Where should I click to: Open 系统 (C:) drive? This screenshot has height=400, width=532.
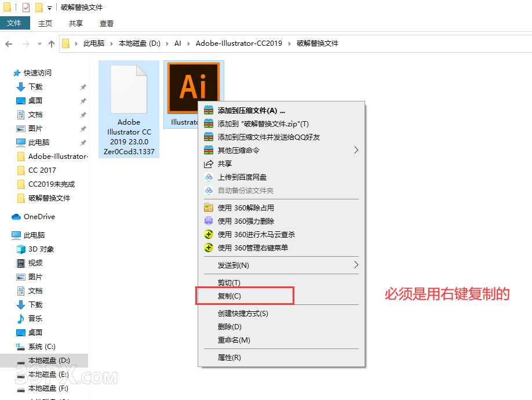click(42, 347)
